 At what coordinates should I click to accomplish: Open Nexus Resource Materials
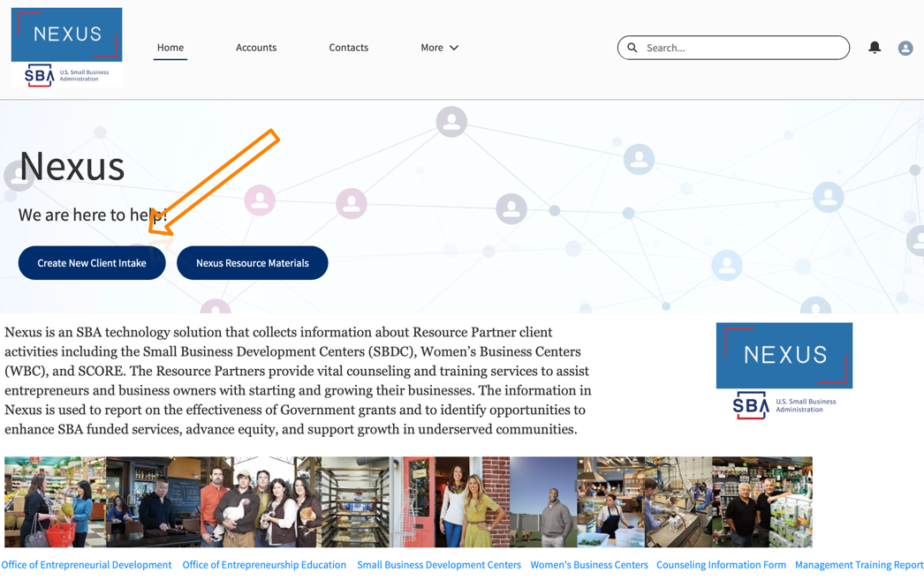coord(252,263)
